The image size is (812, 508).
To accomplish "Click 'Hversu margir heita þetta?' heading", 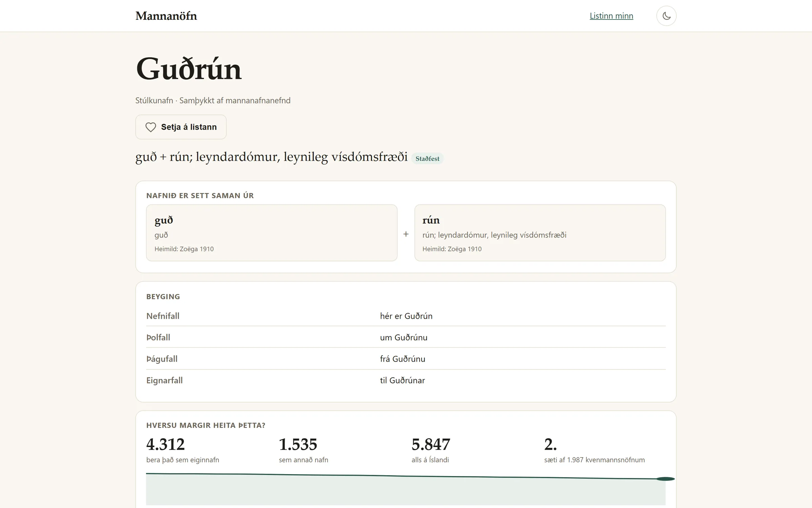I will (206, 425).
